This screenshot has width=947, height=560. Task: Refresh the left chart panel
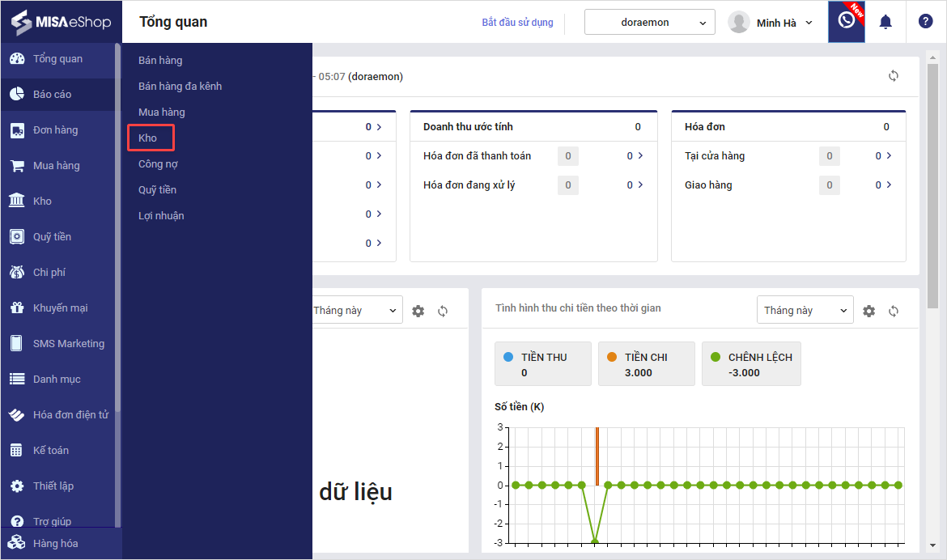click(x=443, y=311)
